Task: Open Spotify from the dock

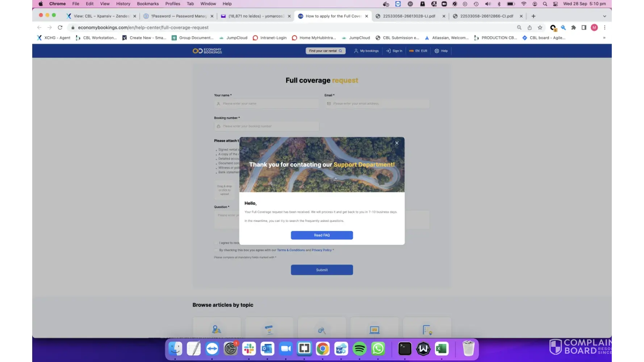Action: tap(359, 349)
